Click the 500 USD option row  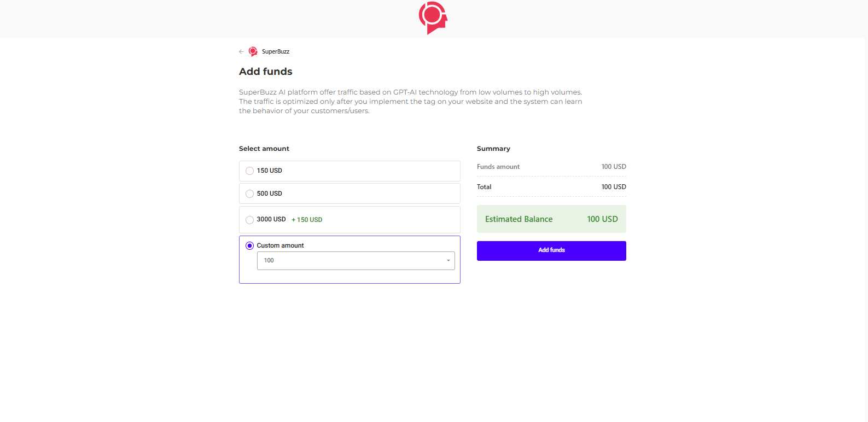[x=349, y=194]
